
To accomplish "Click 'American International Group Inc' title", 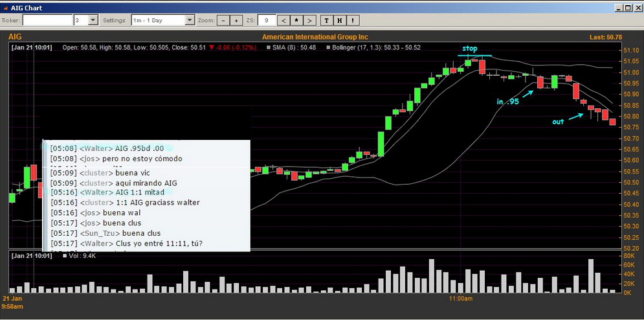I will pyautogui.click(x=315, y=37).
